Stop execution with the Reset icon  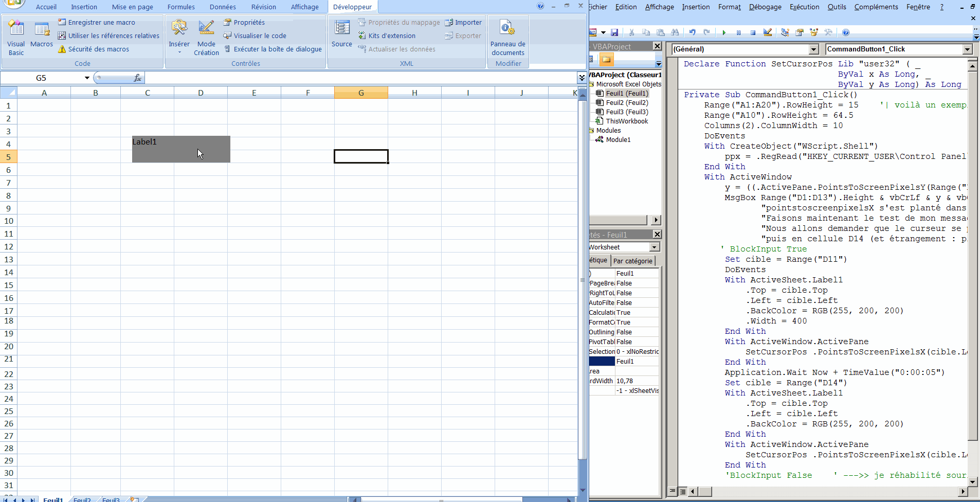(753, 32)
